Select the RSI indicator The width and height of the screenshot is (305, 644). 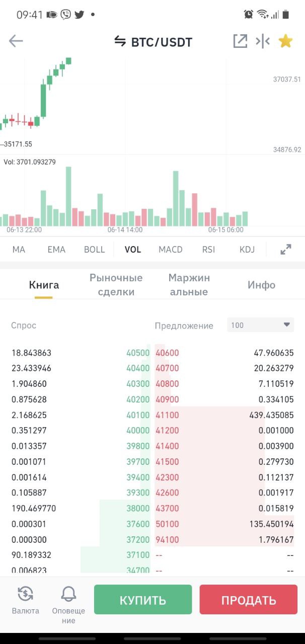click(x=208, y=250)
